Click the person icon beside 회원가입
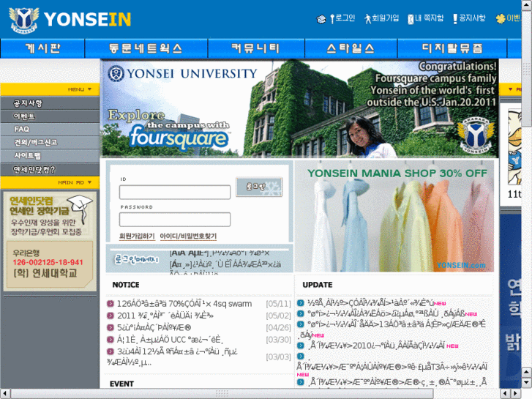The height and width of the screenshot is (399, 532). pos(367,19)
